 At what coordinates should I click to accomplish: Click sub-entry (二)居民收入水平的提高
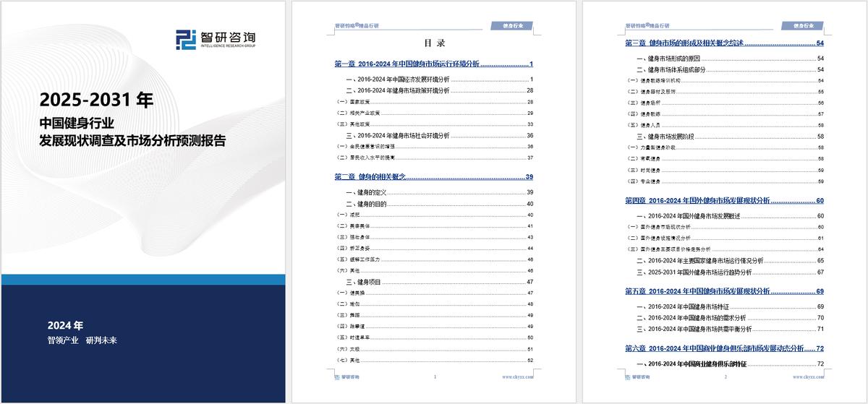tap(434, 158)
